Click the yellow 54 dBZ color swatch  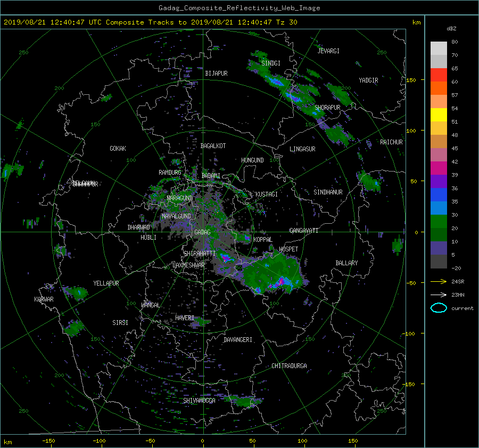coord(439,115)
